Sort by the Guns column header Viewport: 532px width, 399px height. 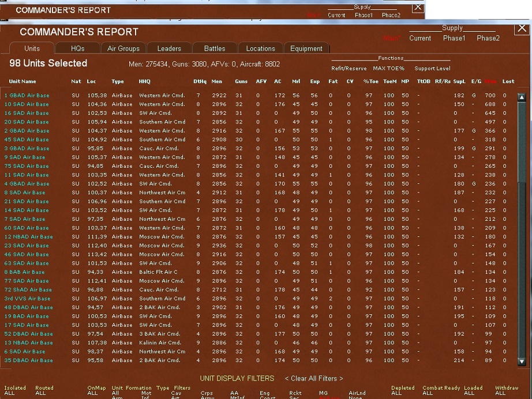(x=241, y=81)
